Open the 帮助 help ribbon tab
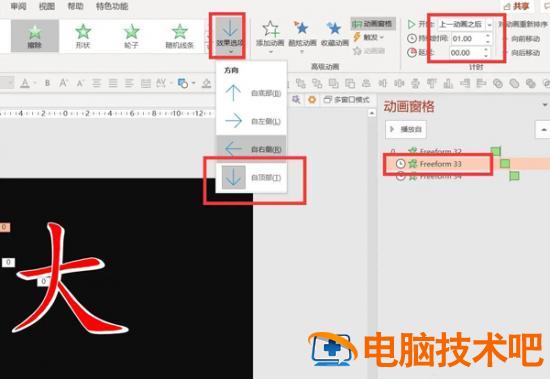 click(x=75, y=6)
